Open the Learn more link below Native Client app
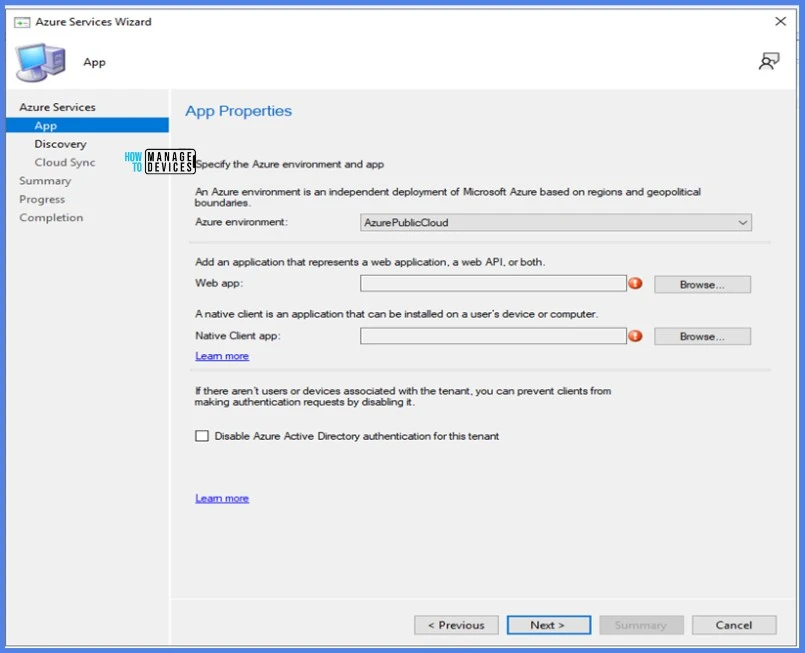The width and height of the screenshot is (805, 653). tap(222, 356)
